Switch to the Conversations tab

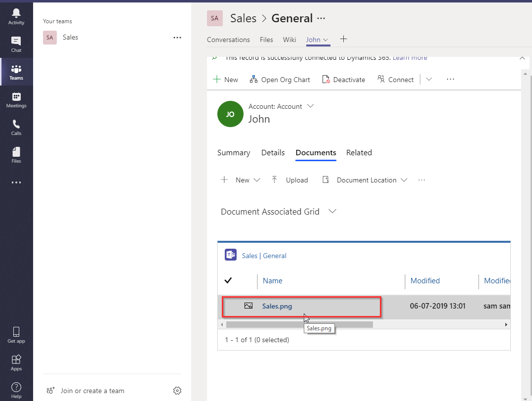click(228, 40)
